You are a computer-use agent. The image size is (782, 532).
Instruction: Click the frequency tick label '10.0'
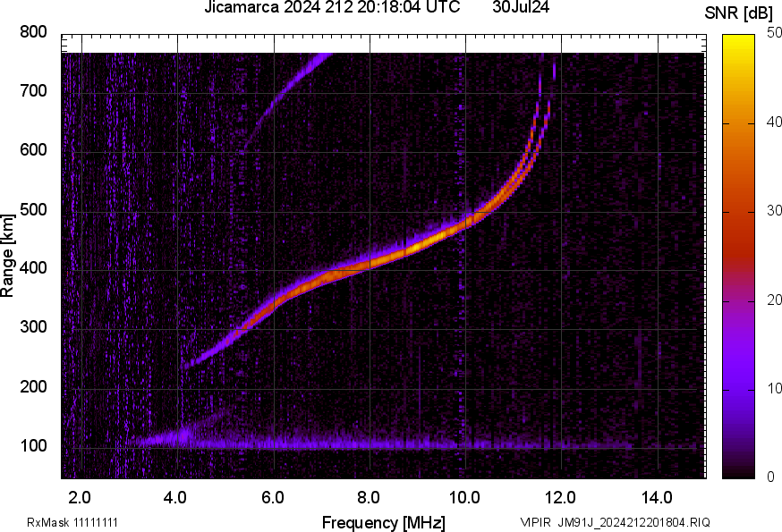click(464, 497)
